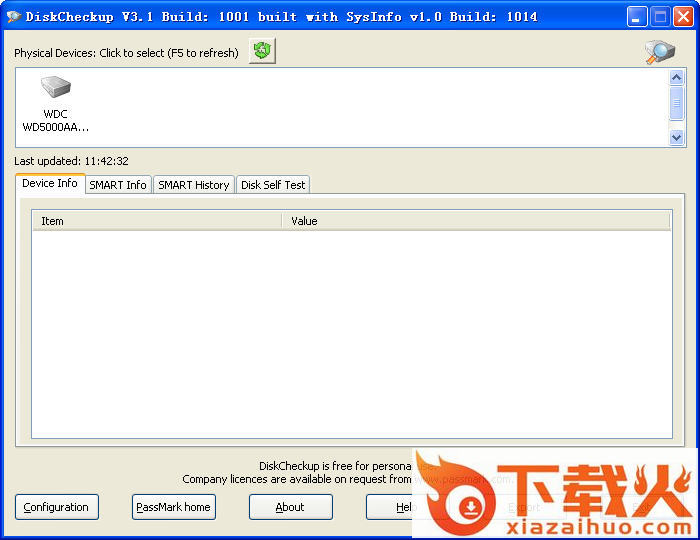Click the 'Last updated: 11:42:32' text
The height and width of the screenshot is (540, 700).
(x=71, y=161)
